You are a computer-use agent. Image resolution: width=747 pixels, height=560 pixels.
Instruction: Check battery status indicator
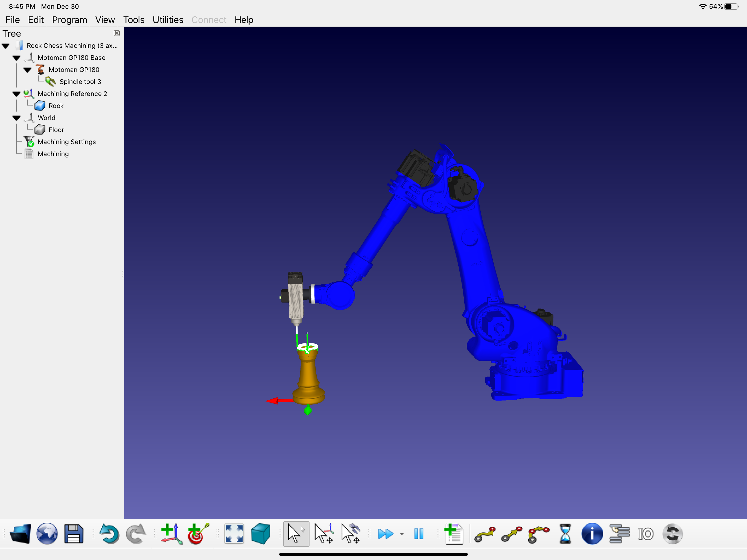click(x=731, y=6)
